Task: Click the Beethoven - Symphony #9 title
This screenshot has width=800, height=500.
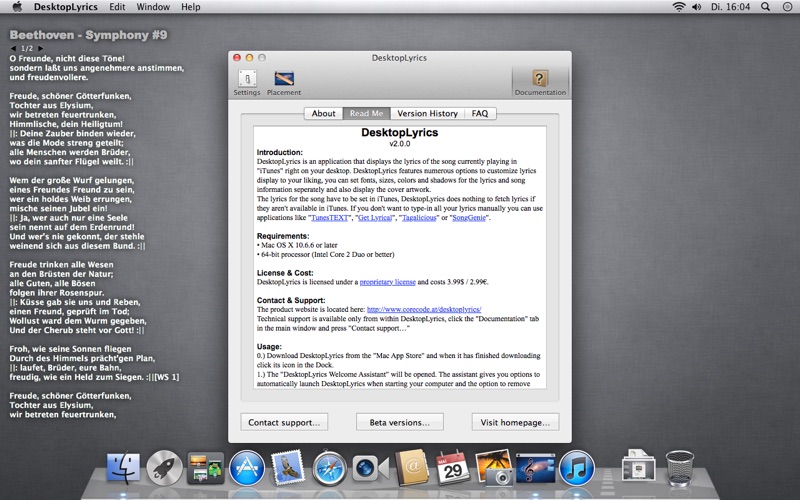Action: coord(88,35)
